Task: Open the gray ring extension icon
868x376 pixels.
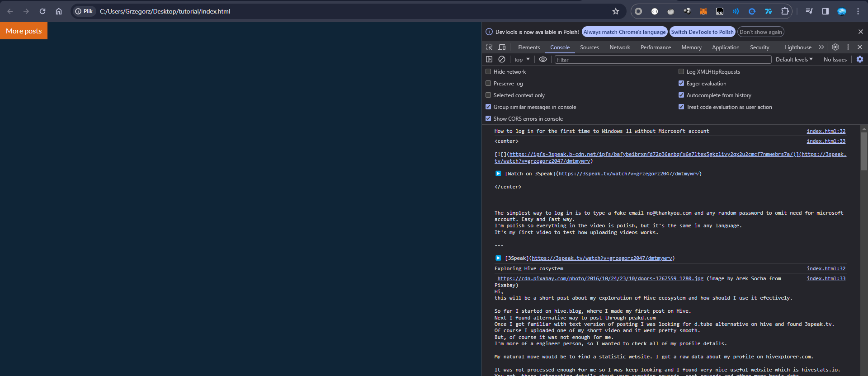Action: click(x=638, y=11)
